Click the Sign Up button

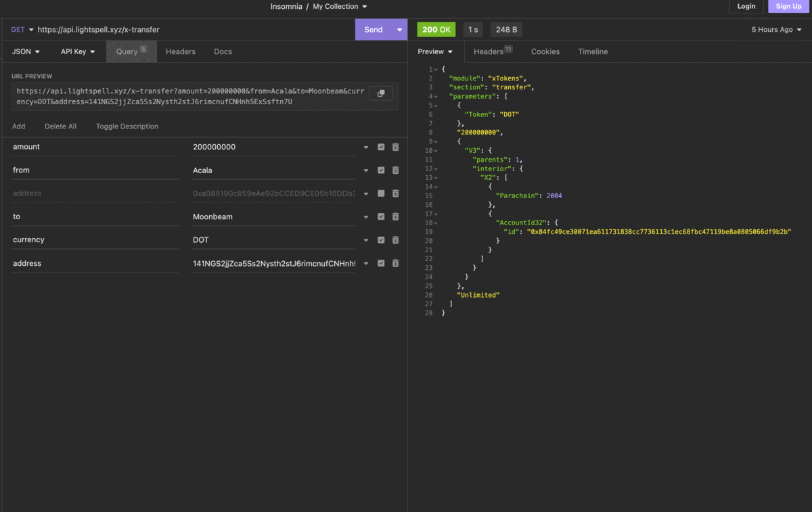(x=788, y=6)
